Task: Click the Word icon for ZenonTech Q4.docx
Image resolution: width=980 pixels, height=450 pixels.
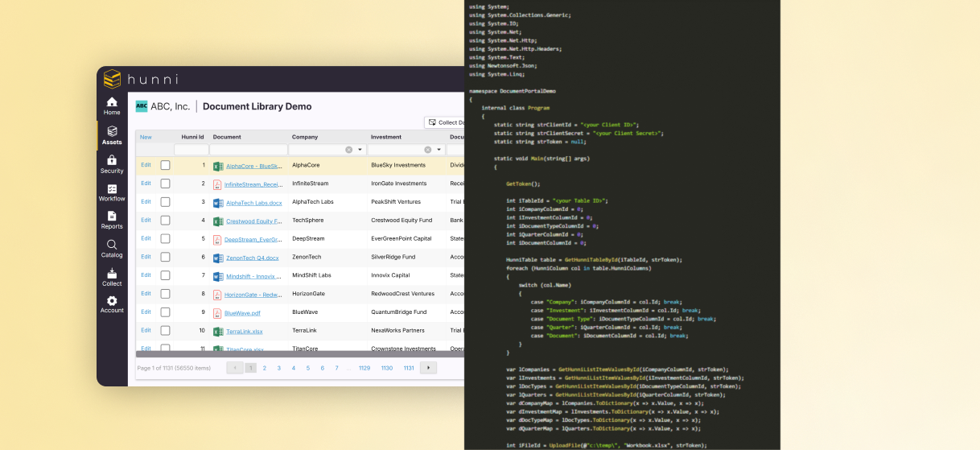Action: click(x=218, y=258)
